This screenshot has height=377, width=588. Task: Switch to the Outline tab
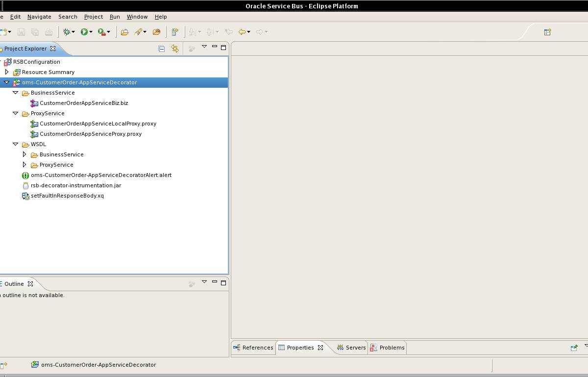(x=14, y=284)
